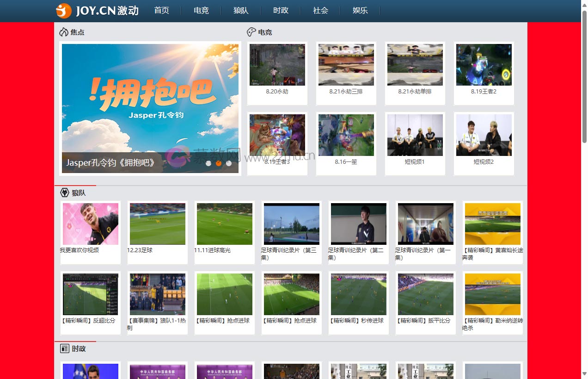The image size is (588, 379).
Task: Select the first carousel dot indicator
Action: tap(208, 163)
